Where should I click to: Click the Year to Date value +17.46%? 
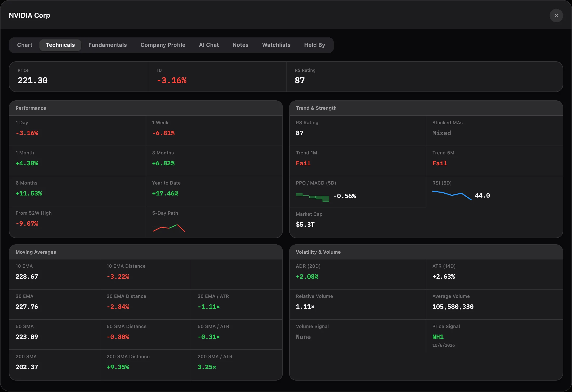point(165,193)
